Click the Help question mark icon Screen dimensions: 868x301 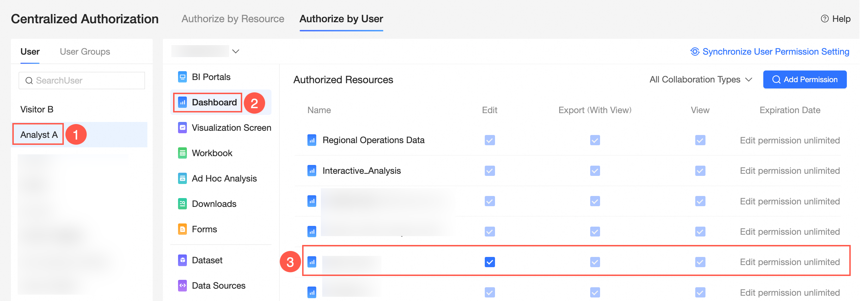pyautogui.click(x=825, y=19)
